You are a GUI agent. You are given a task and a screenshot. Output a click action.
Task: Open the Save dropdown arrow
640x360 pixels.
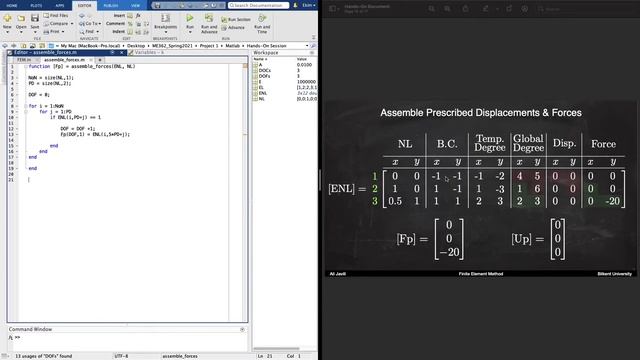tap(35, 32)
